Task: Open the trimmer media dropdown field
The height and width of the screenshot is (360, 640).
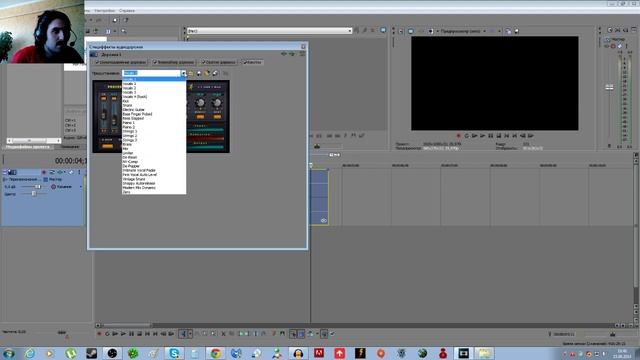Action: [x=269, y=31]
